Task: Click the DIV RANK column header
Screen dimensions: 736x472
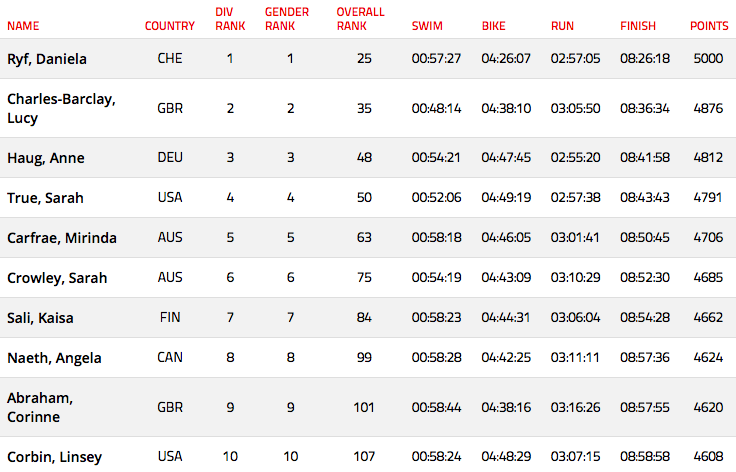Action: click(x=230, y=19)
